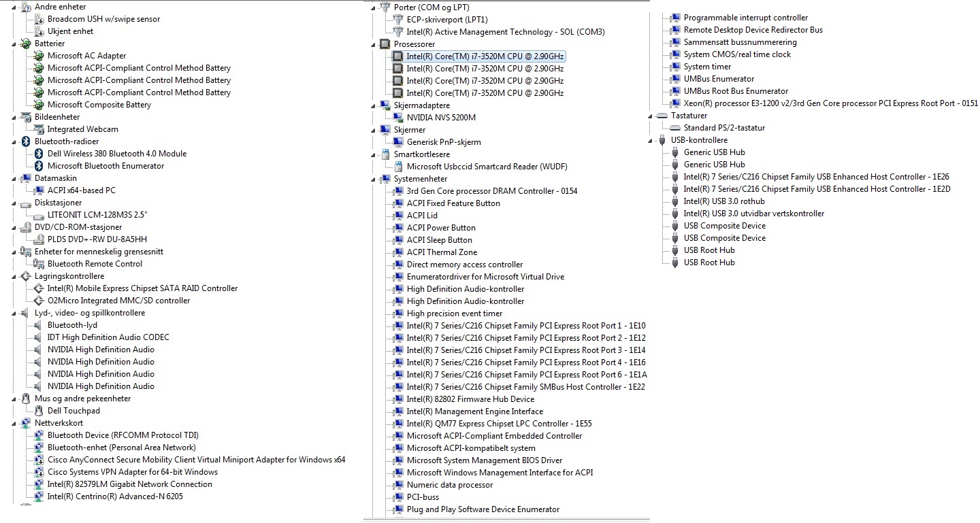
Task: Select Numeric data processor entry
Action: point(450,485)
